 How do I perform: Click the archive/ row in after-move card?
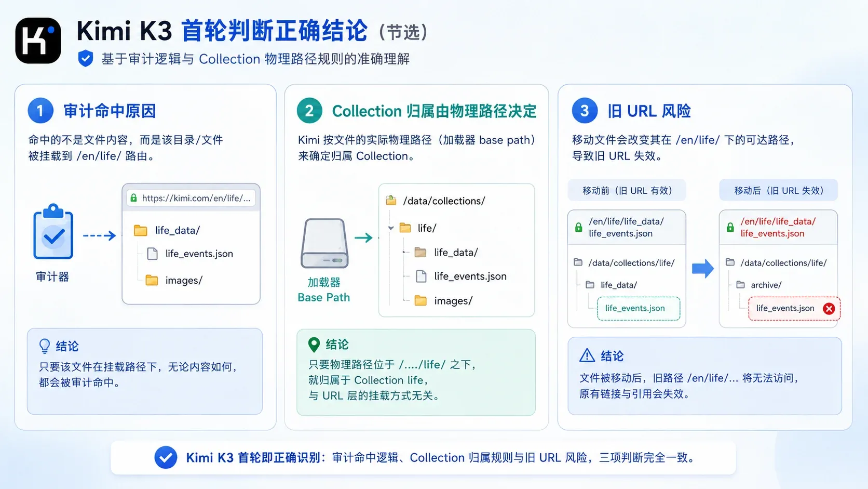click(759, 285)
